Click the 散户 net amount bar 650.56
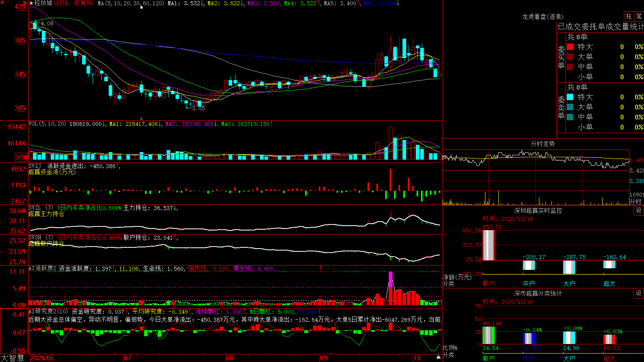The height and width of the screenshot is (362, 644). pos(488,245)
